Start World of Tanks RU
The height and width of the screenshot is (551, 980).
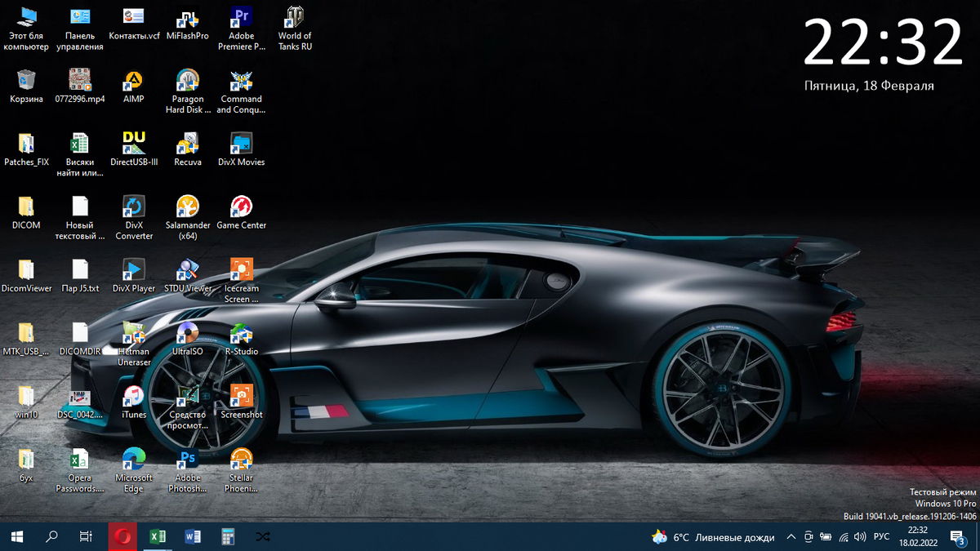click(295, 29)
